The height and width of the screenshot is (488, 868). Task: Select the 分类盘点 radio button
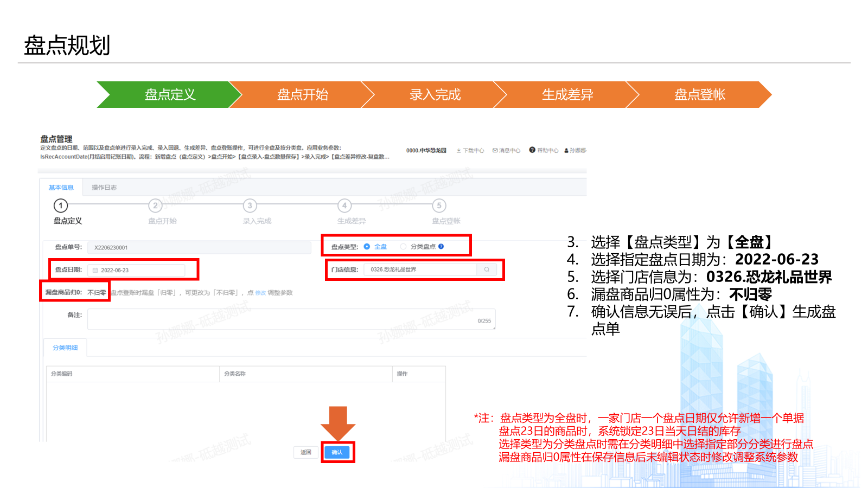point(403,246)
